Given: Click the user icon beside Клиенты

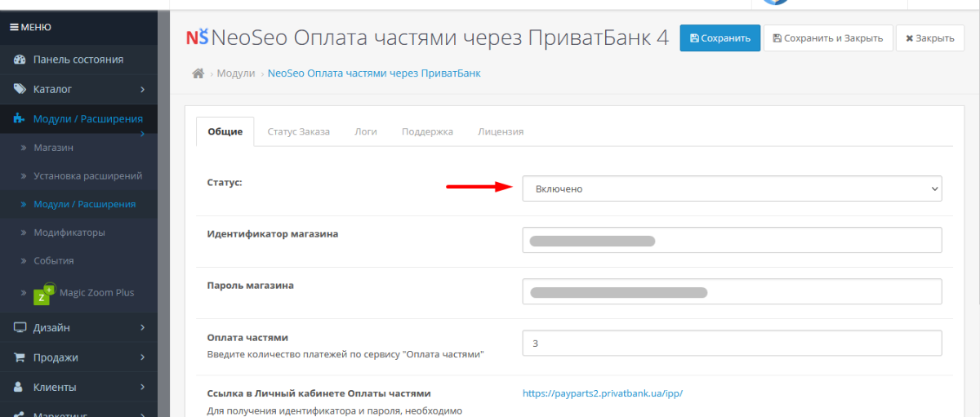Looking at the screenshot, I should (x=20, y=387).
